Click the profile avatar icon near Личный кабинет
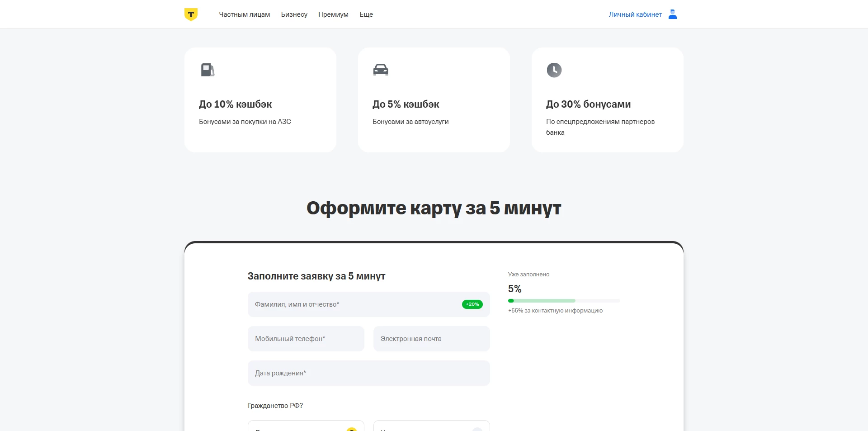 click(x=673, y=14)
